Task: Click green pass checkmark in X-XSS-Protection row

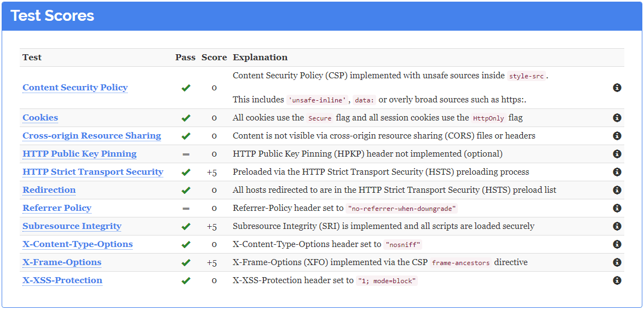Action: tap(186, 280)
